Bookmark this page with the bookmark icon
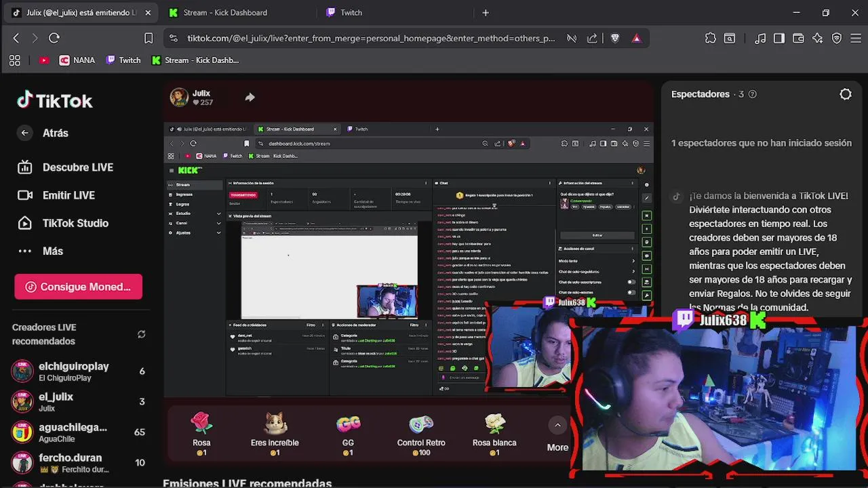This screenshot has width=868, height=488. [149, 39]
